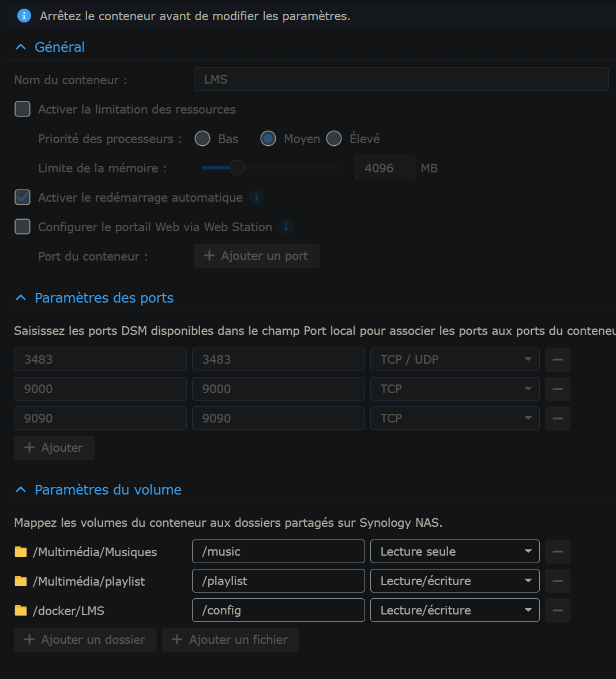Image resolution: width=616 pixels, height=679 pixels.
Task: Enable the resource limitation checkbox
Action: click(x=22, y=109)
